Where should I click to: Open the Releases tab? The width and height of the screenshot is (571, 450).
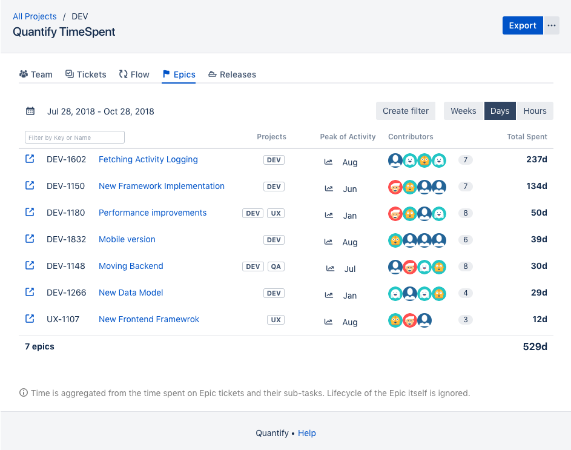click(x=232, y=75)
